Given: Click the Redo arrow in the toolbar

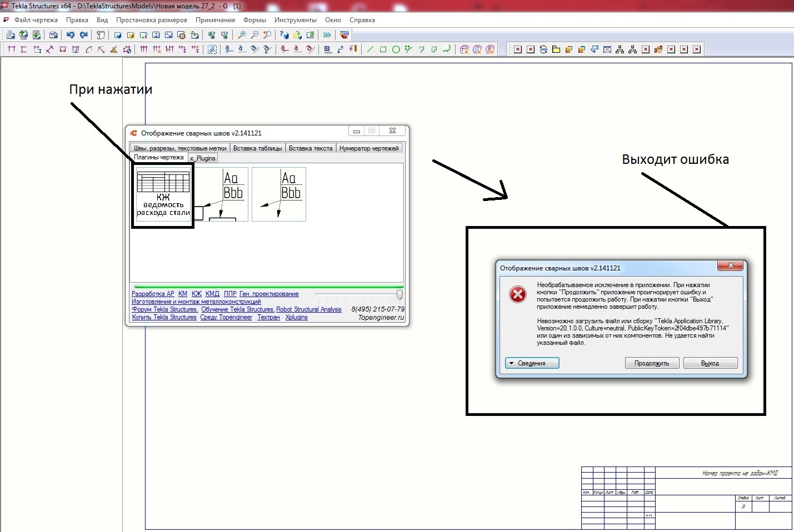Looking at the screenshot, I should [x=84, y=35].
